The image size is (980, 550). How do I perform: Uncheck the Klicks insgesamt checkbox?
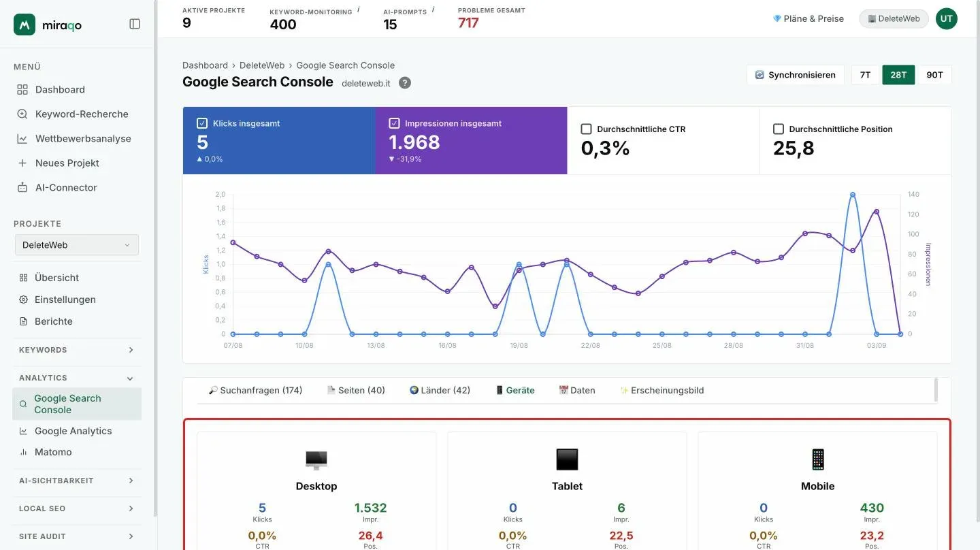202,123
